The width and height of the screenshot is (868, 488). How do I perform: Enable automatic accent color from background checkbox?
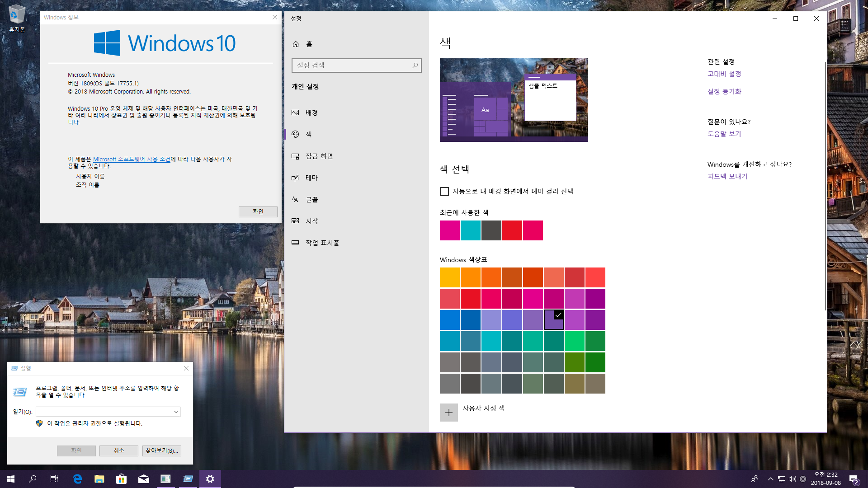(444, 192)
